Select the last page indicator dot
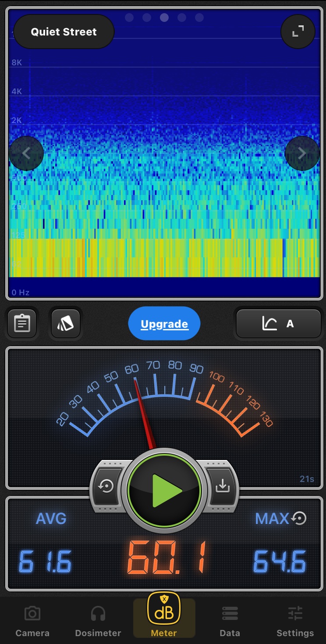326x644 pixels. coord(199,18)
